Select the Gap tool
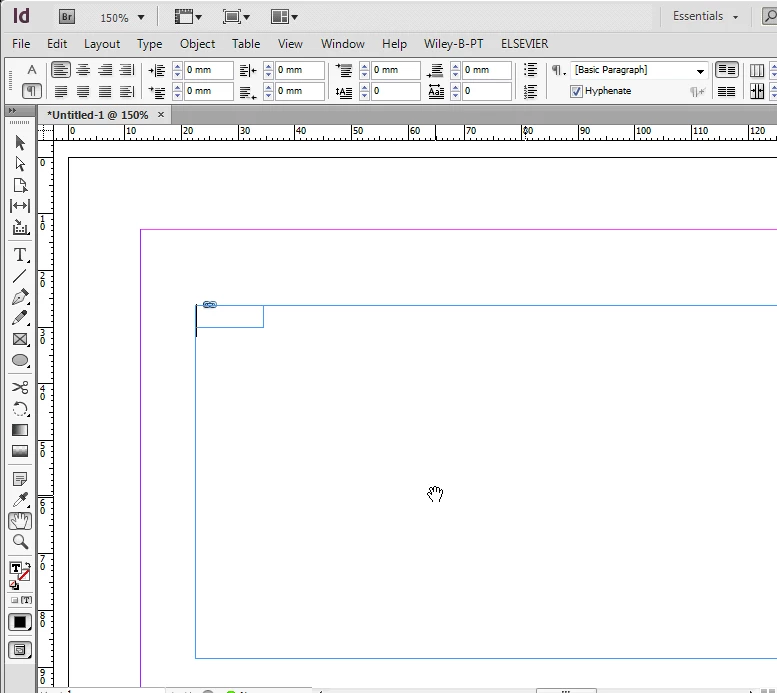Screen dimensions: 777x693 point(20,206)
